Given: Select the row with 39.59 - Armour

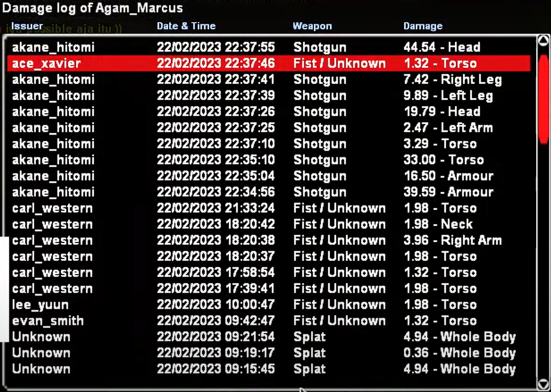Looking at the screenshot, I should 269,192.
